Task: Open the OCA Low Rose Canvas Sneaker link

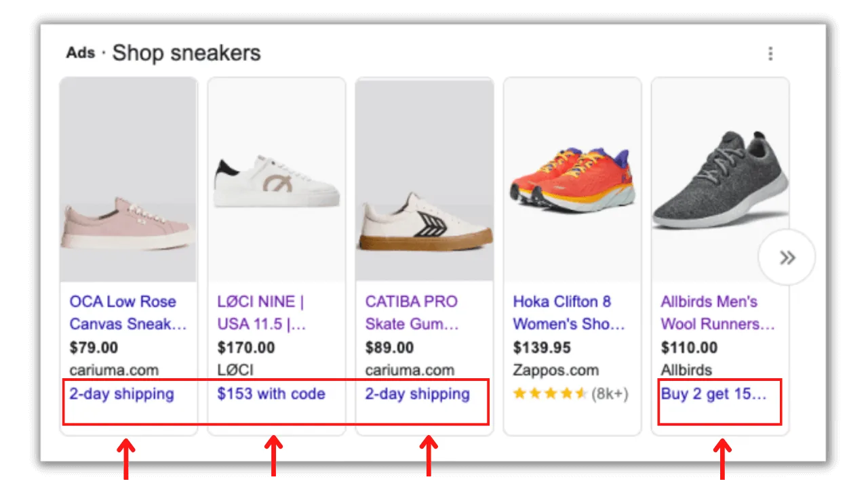Action: click(128, 312)
